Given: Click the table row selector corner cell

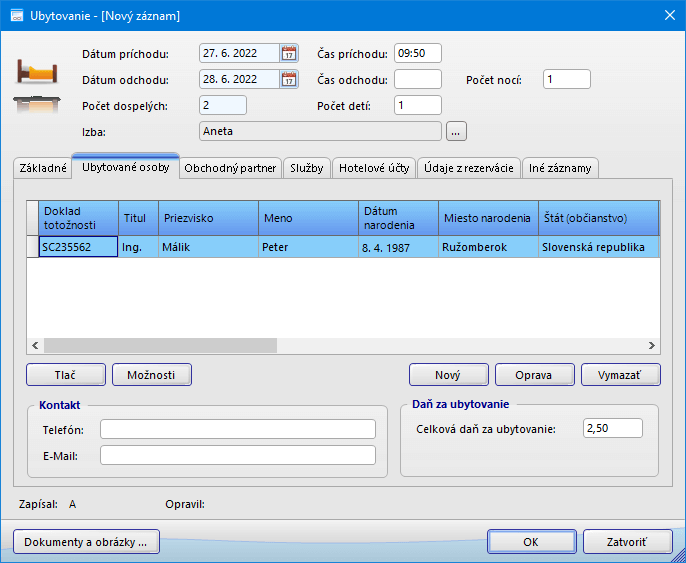Looking at the screenshot, I should point(32,217).
